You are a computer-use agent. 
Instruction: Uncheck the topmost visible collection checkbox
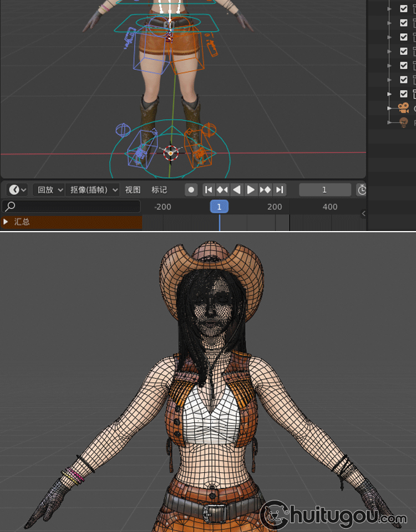pyautogui.click(x=404, y=8)
